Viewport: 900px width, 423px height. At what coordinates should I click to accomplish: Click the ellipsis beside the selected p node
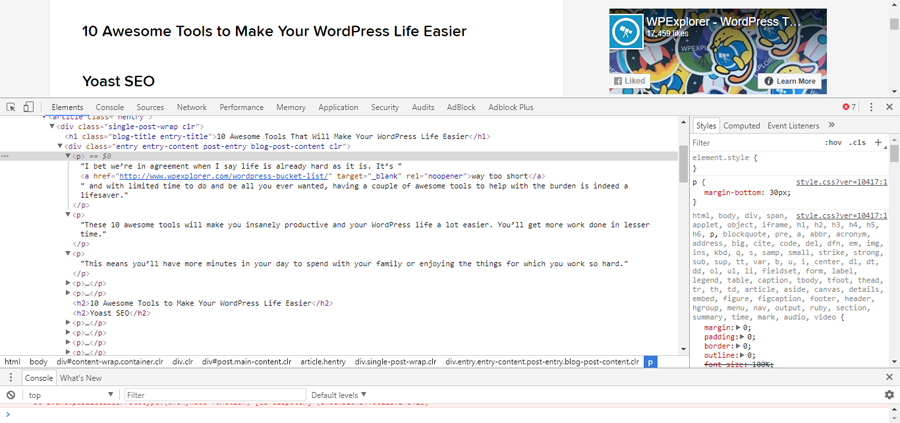coord(5,156)
